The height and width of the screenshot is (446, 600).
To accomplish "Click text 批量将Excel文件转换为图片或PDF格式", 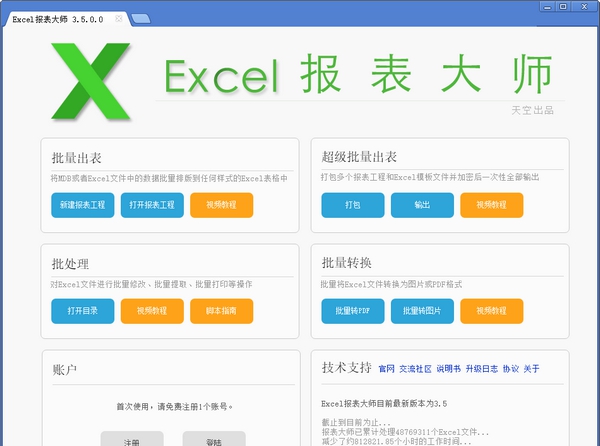I will pos(391,284).
